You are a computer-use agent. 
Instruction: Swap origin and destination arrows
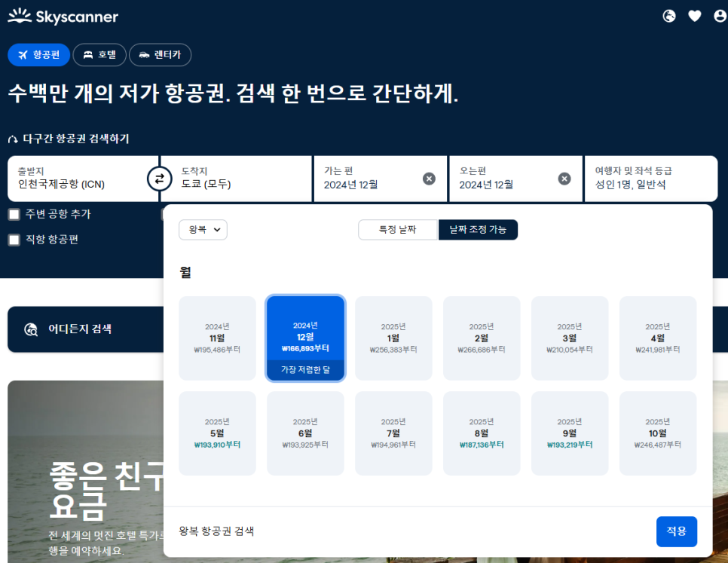(159, 179)
